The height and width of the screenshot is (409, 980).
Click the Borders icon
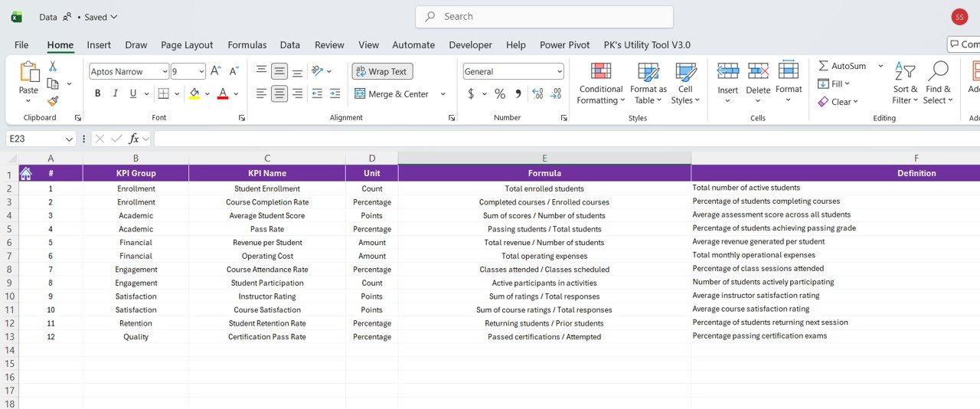click(x=163, y=93)
